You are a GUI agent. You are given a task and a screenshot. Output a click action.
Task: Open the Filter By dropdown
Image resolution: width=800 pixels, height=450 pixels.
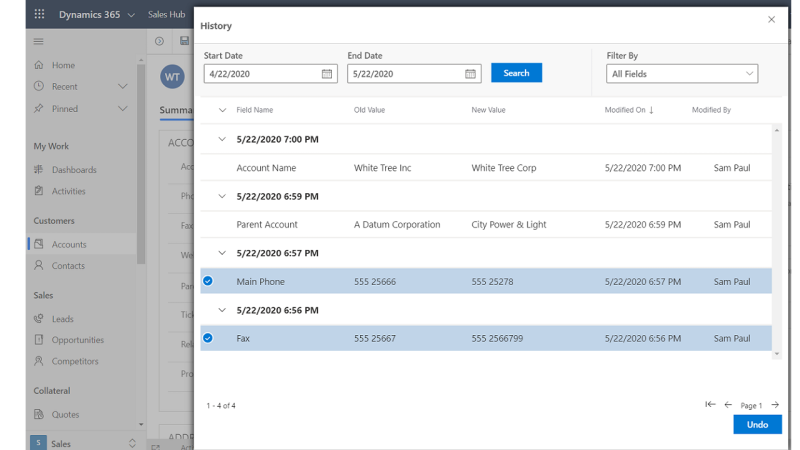coord(682,74)
